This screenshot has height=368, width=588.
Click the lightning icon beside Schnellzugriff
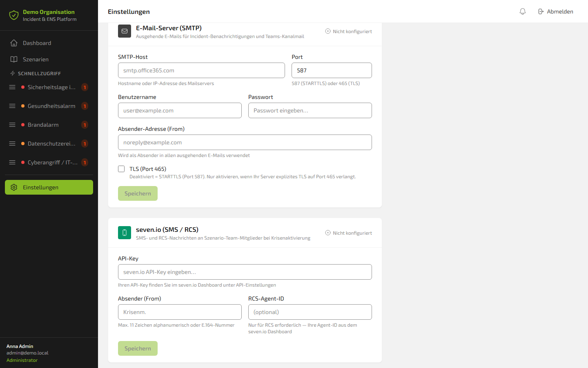click(13, 74)
